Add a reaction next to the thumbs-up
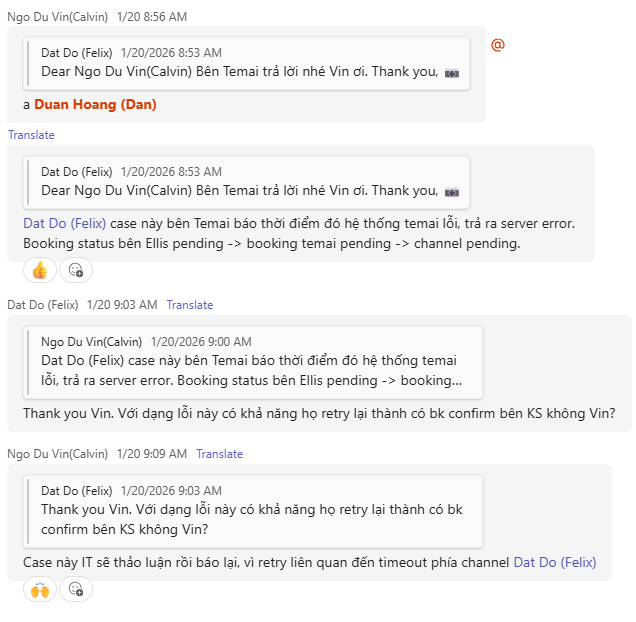The height and width of the screenshot is (622, 636). tap(76, 270)
